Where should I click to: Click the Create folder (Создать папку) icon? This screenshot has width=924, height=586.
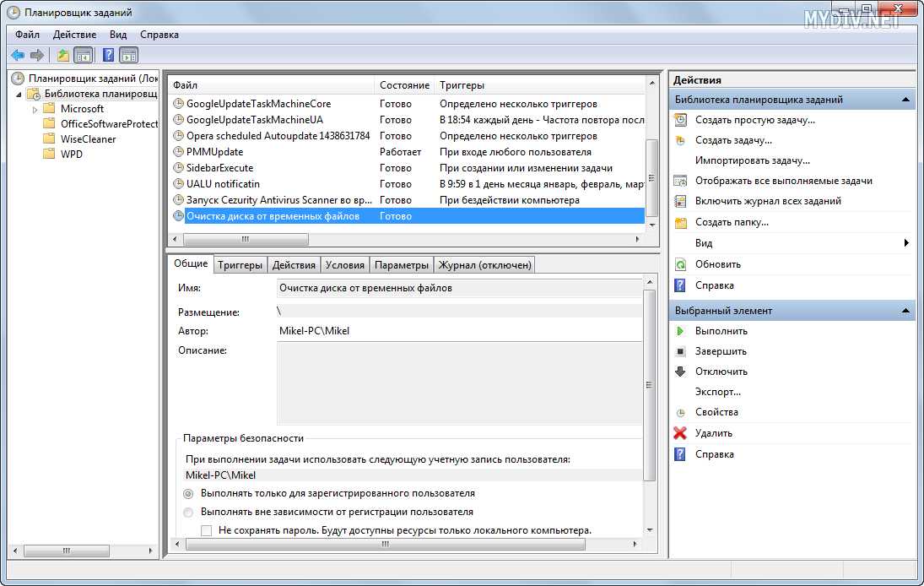[x=680, y=223]
